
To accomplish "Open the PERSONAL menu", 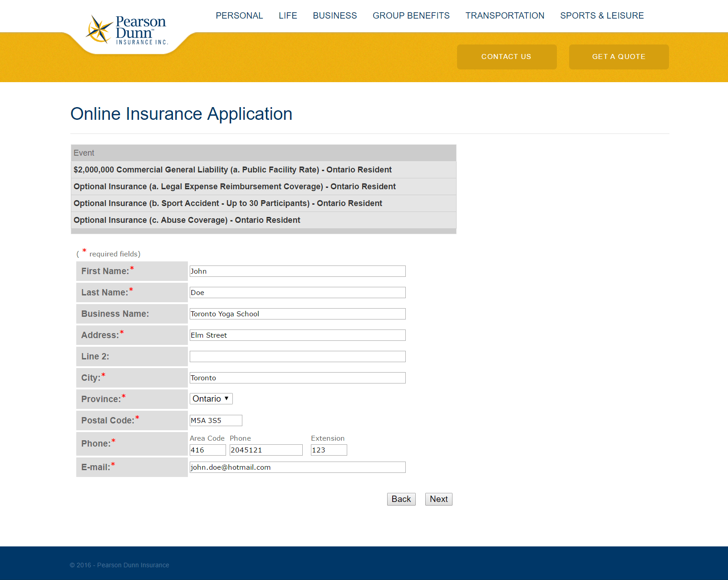I will pos(239,15).
